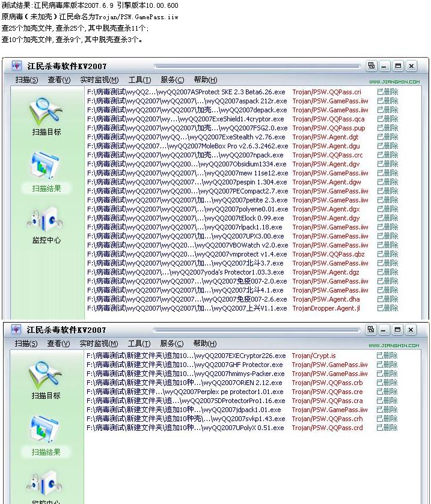Open 服务(C) menu in lower window
Viewport: 431px width, 504px height.
[172, 343]
